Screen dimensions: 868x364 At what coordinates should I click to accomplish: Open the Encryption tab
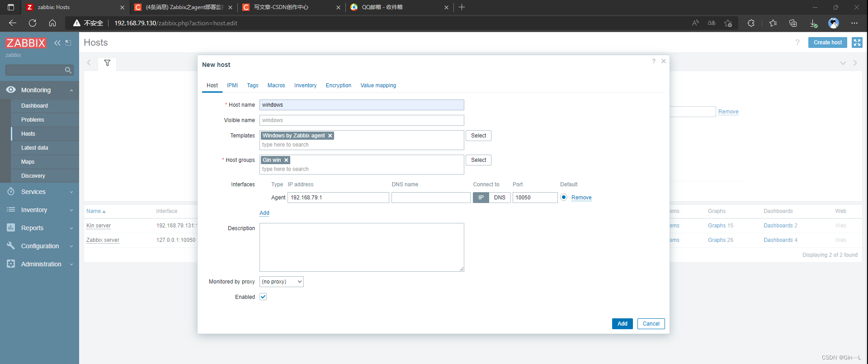(339, 85)
